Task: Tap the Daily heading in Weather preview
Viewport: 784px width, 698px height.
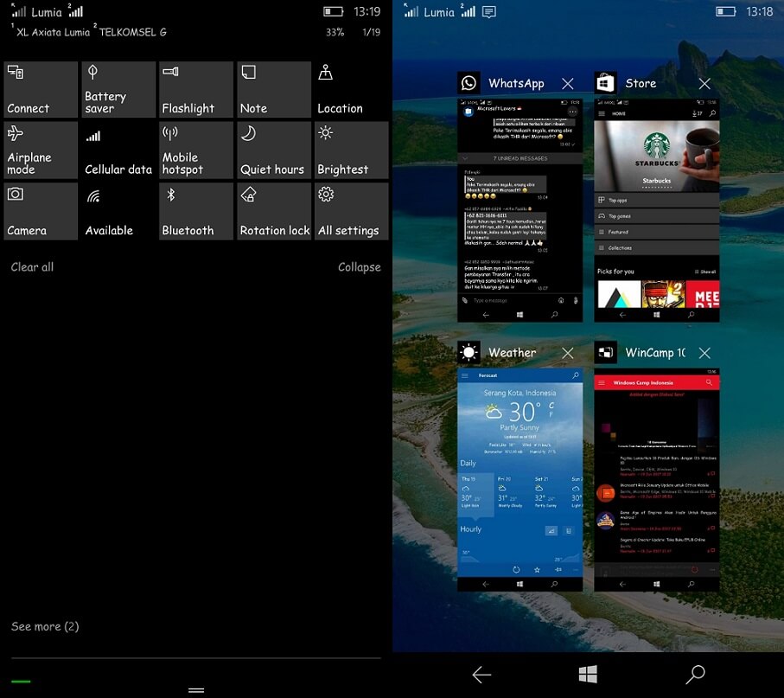Action: 468,464
